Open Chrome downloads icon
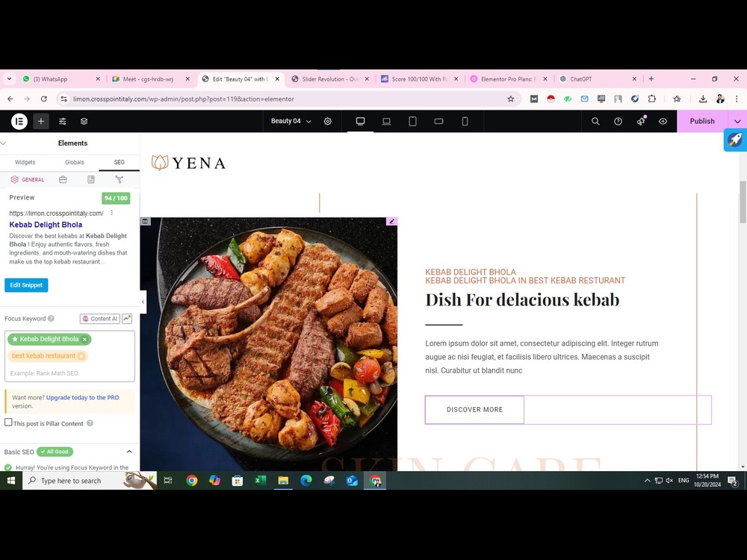The height and width of the screenshot is (560, 747). [703, 99]
